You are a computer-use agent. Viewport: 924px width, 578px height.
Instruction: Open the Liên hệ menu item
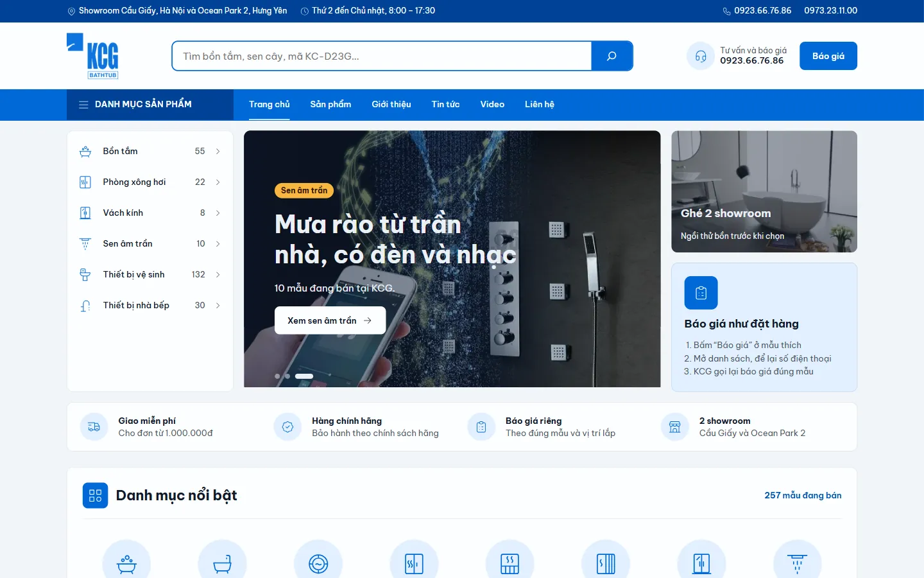pyautogui.click(x=540, y=105)
